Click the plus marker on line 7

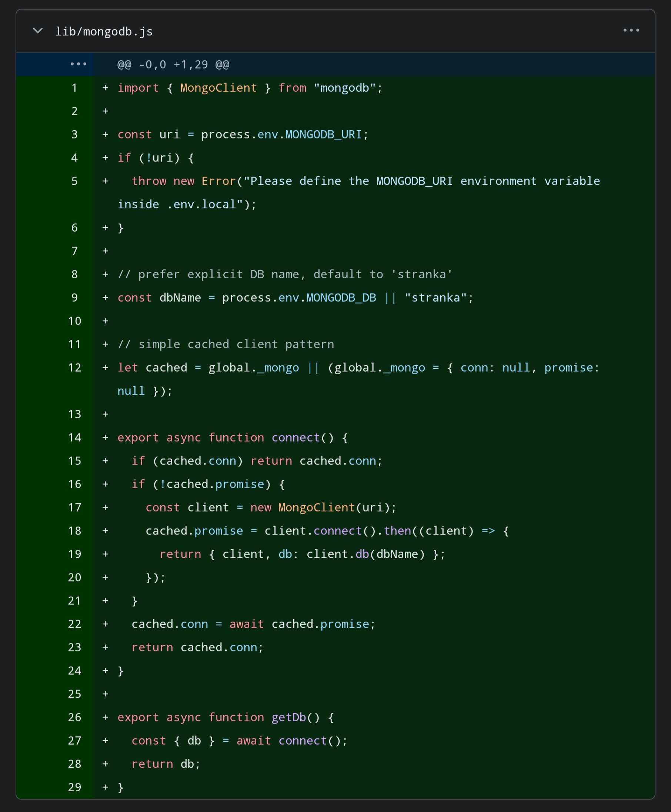(105, 251)
